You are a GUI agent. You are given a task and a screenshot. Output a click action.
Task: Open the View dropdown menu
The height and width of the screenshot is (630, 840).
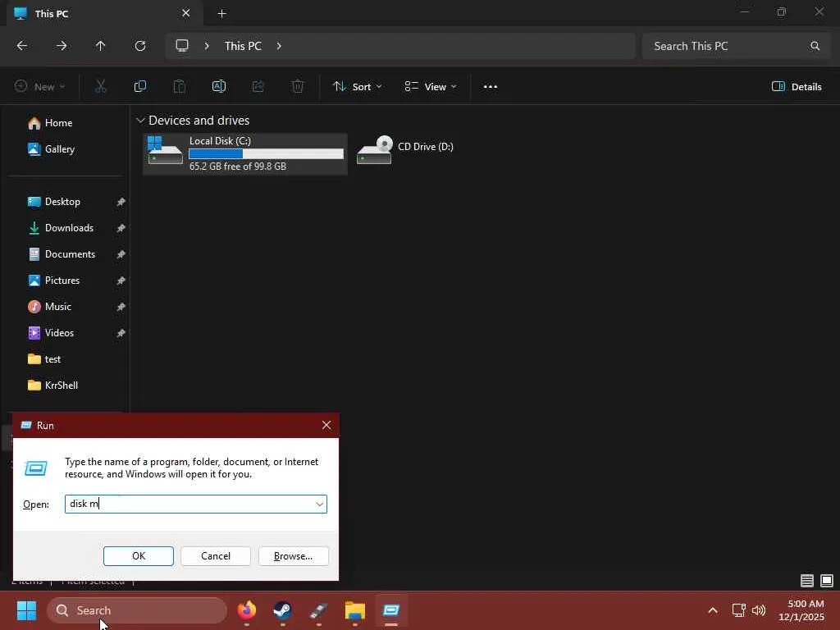pos(431,86)
